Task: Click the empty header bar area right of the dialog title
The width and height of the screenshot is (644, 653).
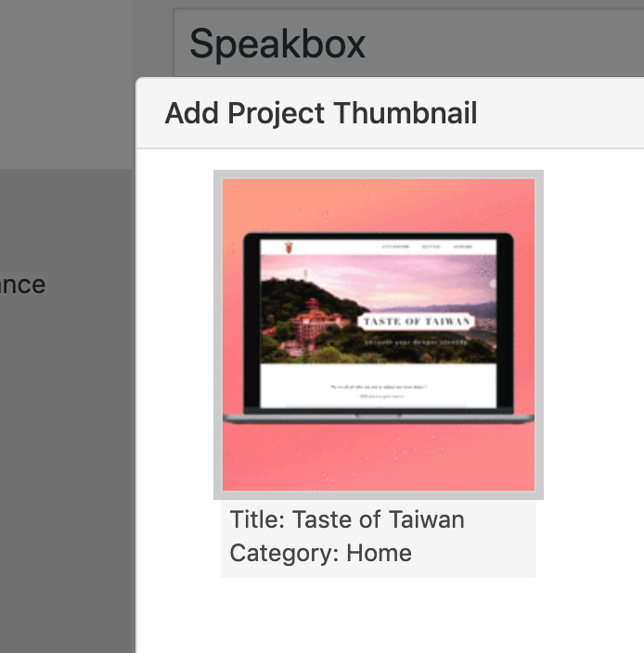Action: pos(566,113)
